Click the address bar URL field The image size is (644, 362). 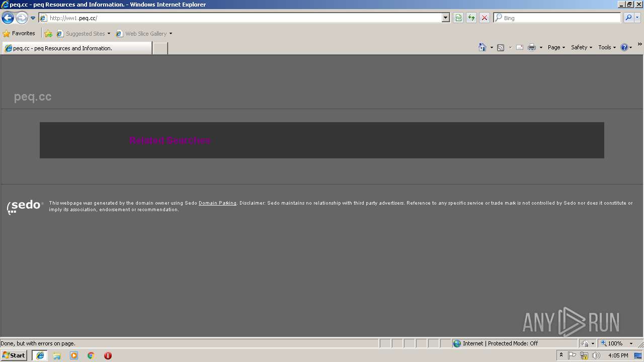(x=240, y=18)
